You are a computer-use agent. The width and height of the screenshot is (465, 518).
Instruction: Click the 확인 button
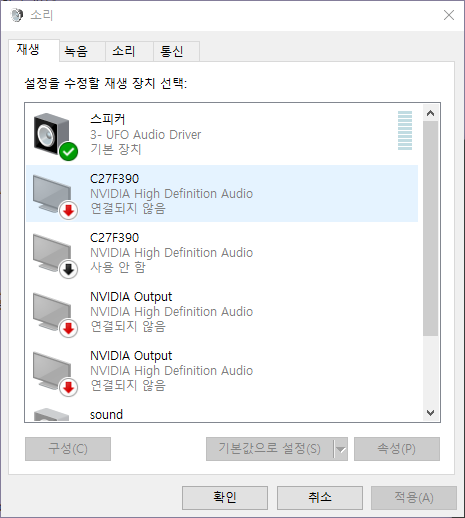[225, 498]
